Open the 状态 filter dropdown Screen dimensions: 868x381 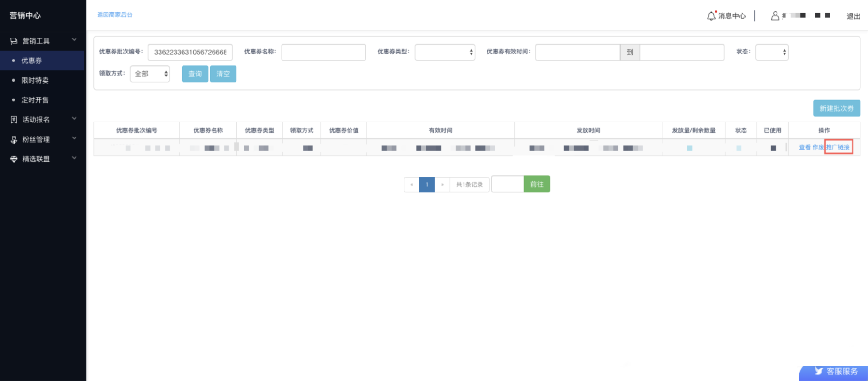[x=771, y=52]
